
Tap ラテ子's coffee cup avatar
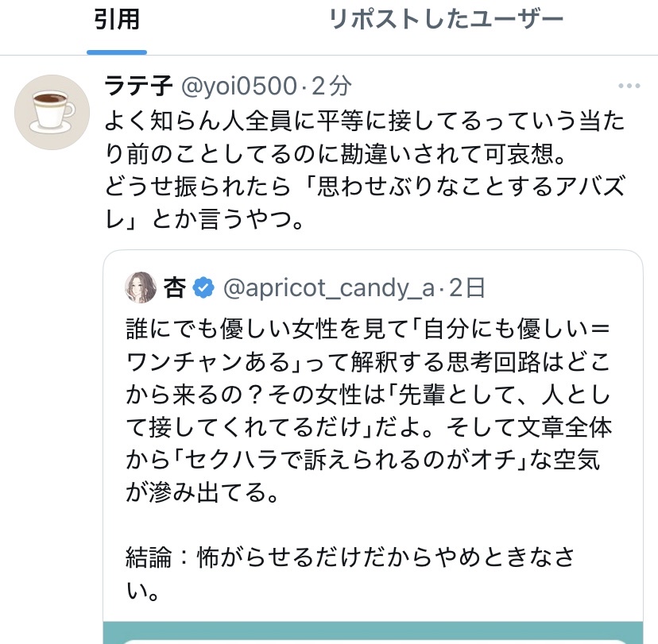coord(52,112)
